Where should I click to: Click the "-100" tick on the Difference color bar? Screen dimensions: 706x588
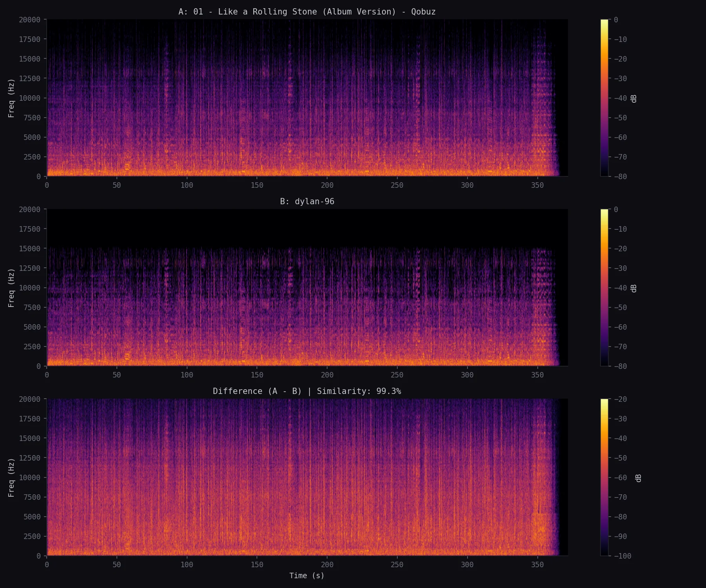tap(622, 556)
